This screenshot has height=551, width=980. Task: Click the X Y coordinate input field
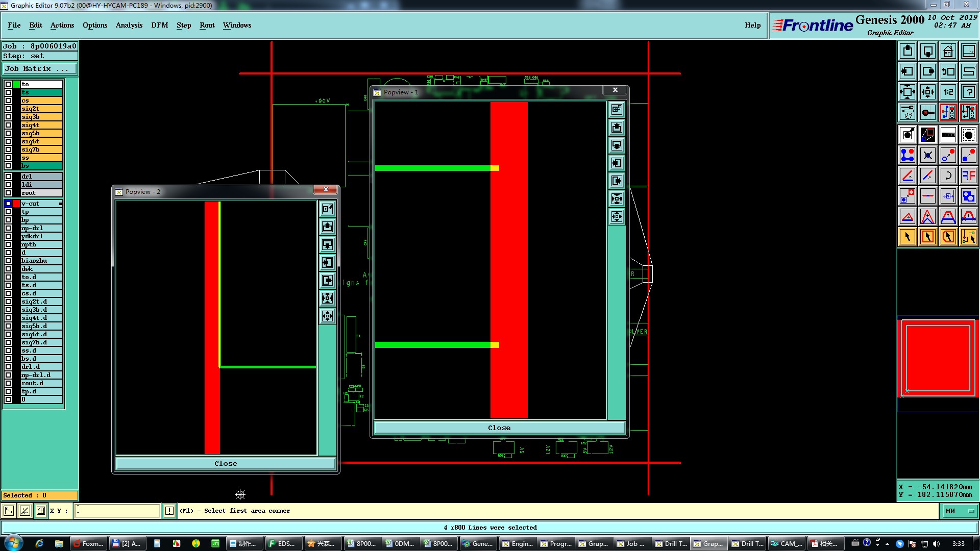117,511
